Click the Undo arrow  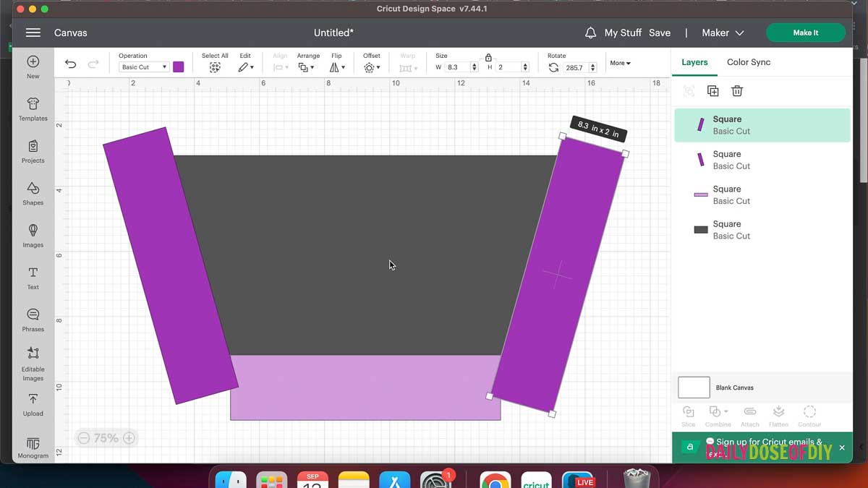pos(70,64)
